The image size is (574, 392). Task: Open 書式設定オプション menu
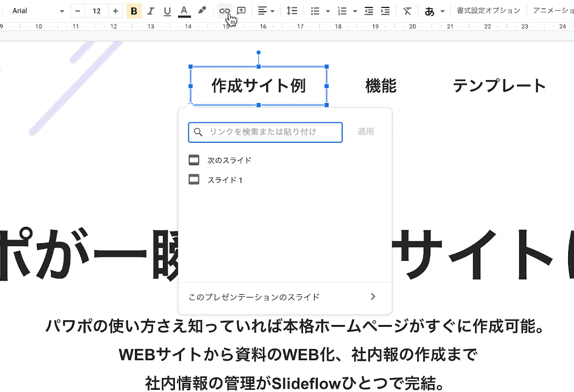pos(488,10)
